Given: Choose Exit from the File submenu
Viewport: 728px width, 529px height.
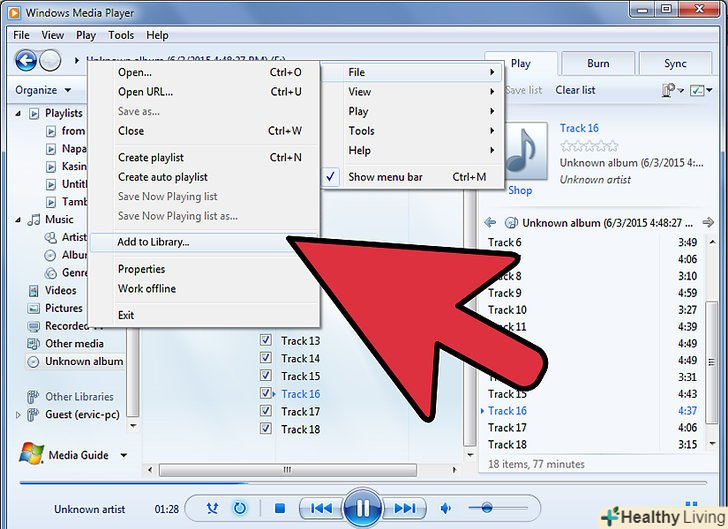Looking at the screenshot, I should point(203,315).
